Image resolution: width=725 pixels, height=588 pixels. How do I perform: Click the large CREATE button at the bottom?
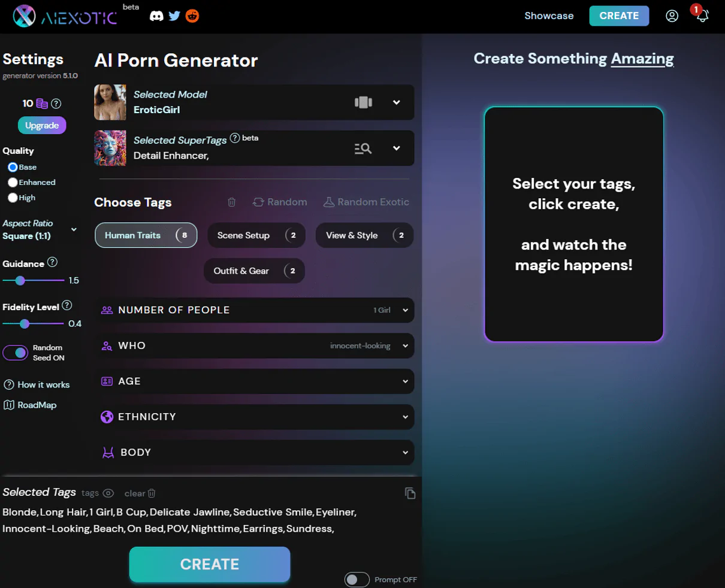tap(210, 565)
